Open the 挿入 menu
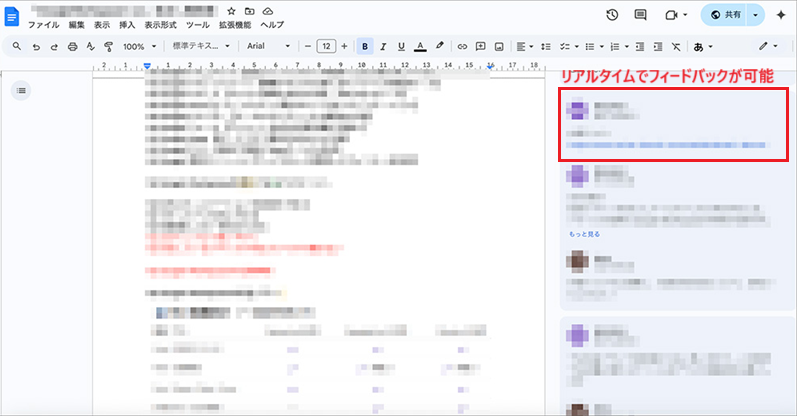Screen dimensions: 797x417 point(127,25)
